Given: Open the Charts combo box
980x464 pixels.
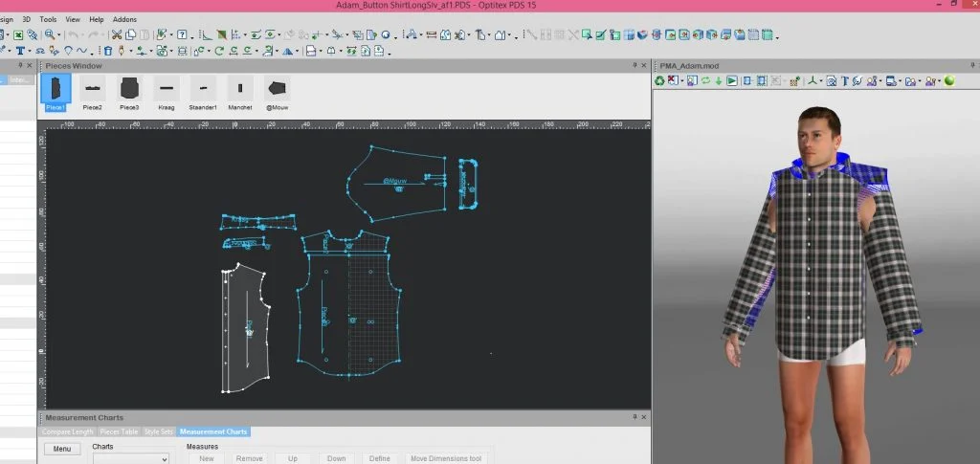Looking at the screenshot, I should click(x=130, y=459).
